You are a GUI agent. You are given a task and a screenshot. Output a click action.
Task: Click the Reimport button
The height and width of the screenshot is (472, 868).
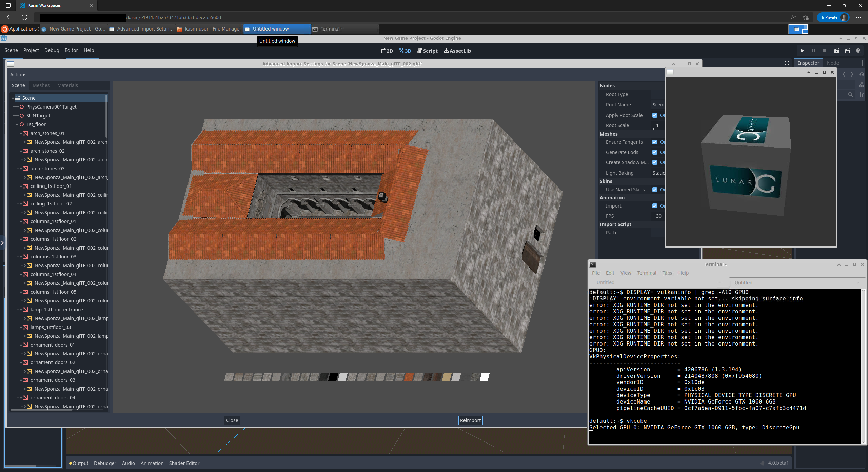(x=470, y=420)
